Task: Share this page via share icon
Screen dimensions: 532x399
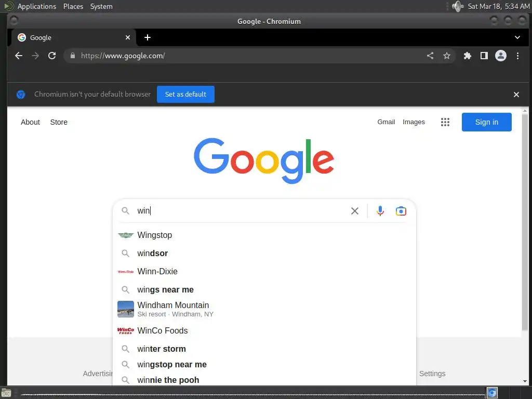Action: pos(430,56)
